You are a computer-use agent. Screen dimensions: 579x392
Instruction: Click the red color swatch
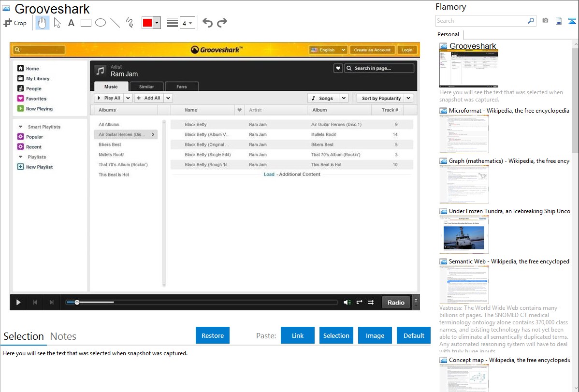147,23
